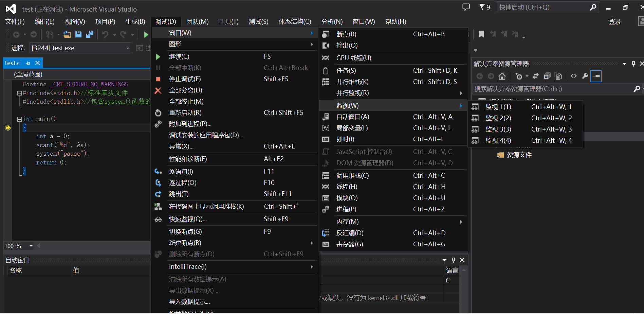Click the Solution Explorer search magnifier icon
644x314 pixels.
(x=637, y=89)
